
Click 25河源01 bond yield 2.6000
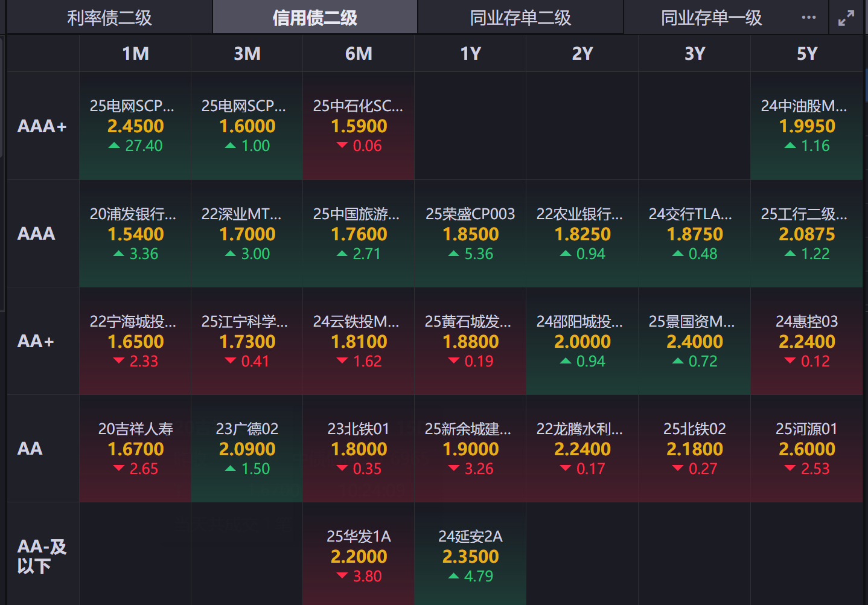click(806, 449)
